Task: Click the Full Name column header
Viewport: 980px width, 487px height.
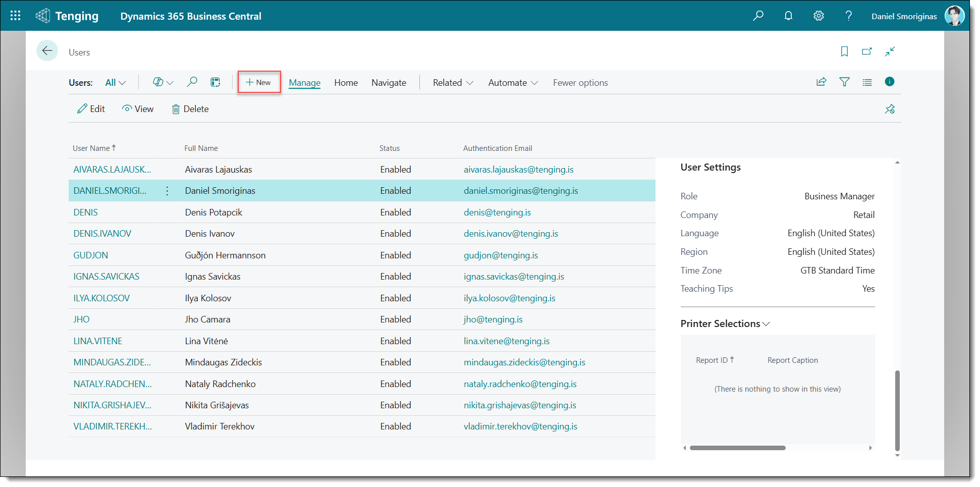Action: pos(201,148)
